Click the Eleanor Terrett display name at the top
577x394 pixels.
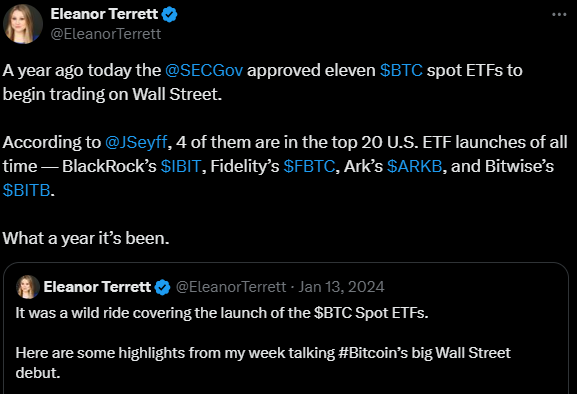pyautogui.click(x=104, y=14)
